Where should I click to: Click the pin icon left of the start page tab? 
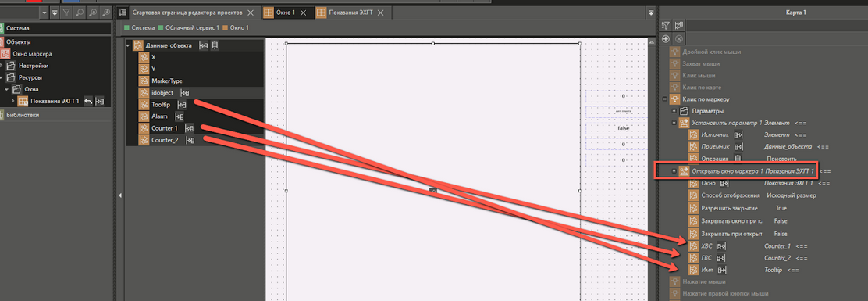coord(123,13)
